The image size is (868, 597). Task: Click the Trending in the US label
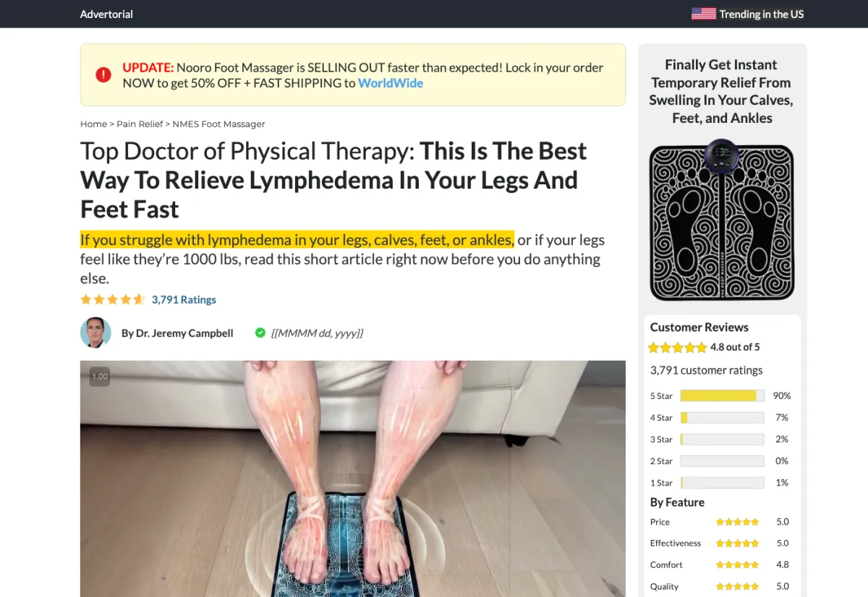pyautogui.click(x=762, y=14)
